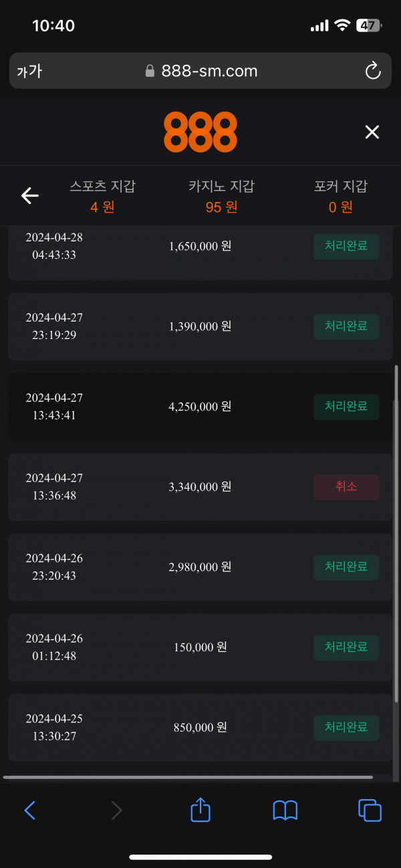401x868 pixels.
Task: Open Safari share sheet icon
Action: 200,810
